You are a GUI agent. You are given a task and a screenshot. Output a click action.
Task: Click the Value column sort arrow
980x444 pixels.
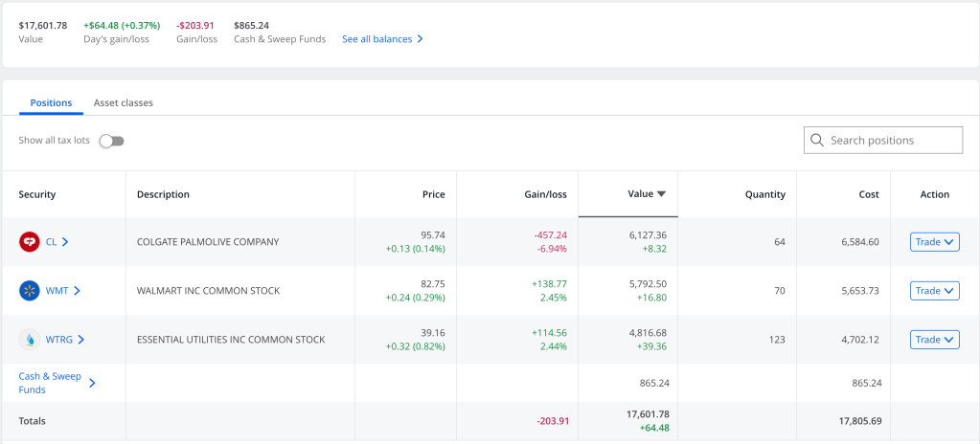661,194
